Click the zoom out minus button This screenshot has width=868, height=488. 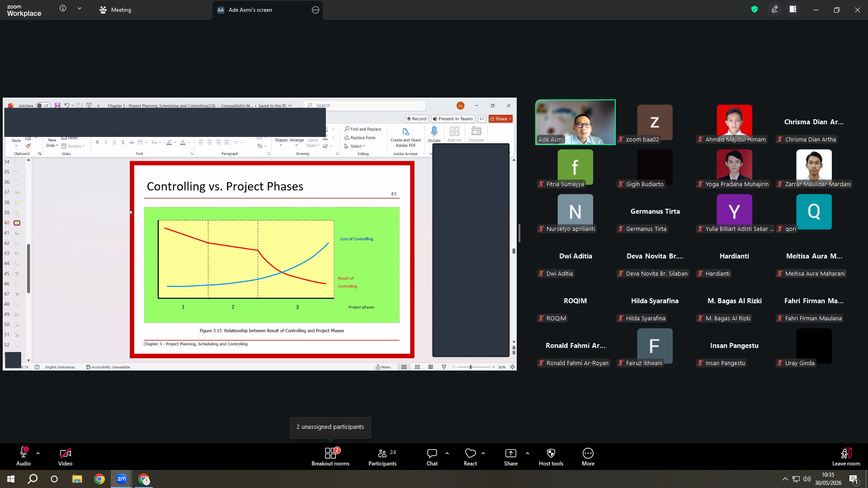point(454,367)
